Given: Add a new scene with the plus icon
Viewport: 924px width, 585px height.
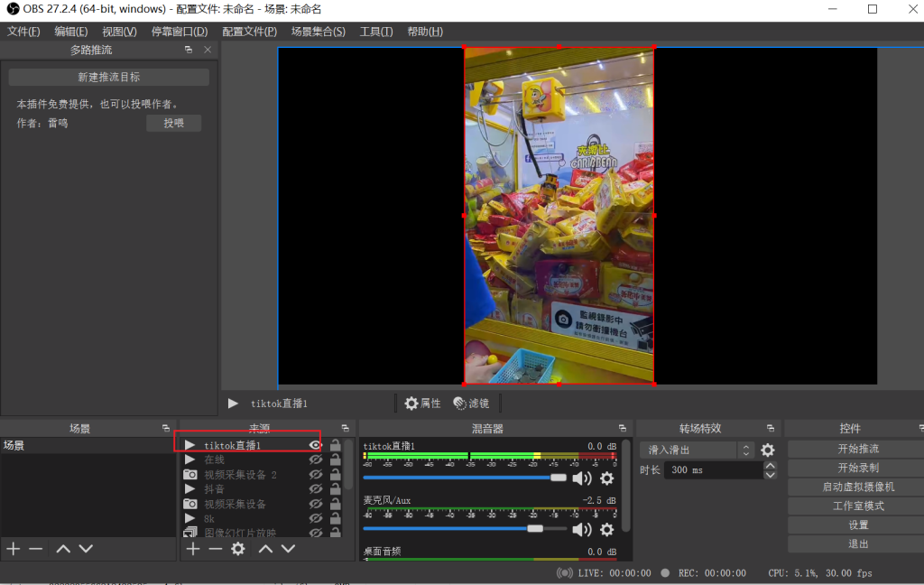Looking at the screenshot, I should coord(13,549).
